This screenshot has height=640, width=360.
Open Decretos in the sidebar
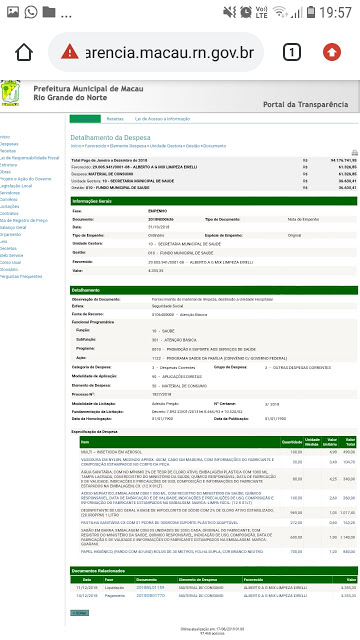tap(9, 248)
